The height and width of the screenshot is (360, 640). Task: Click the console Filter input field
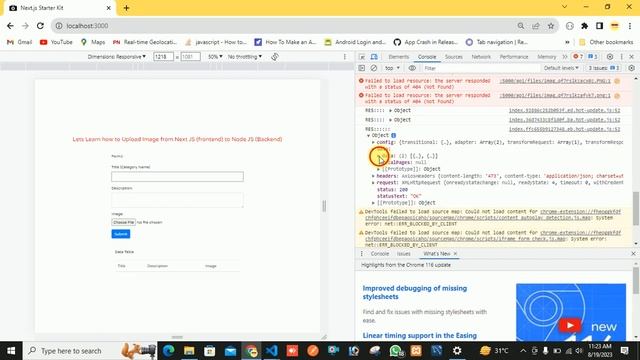click(481, 68)
